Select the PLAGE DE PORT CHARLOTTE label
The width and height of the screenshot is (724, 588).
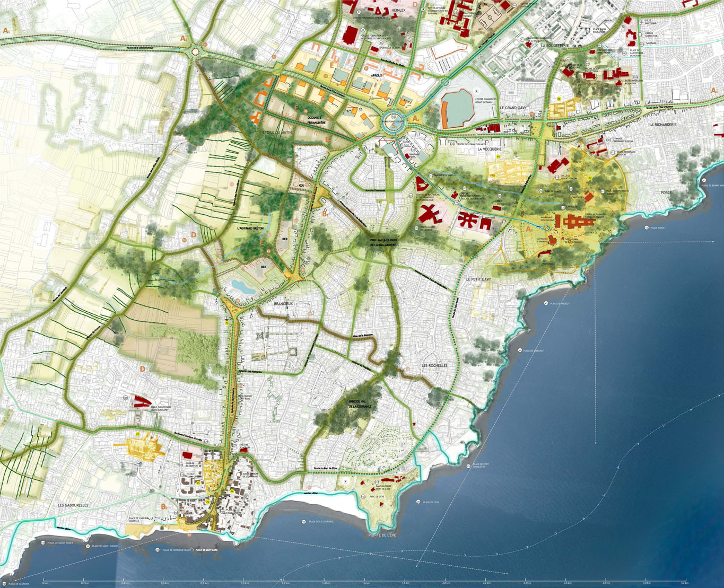[x=482, y=466]
